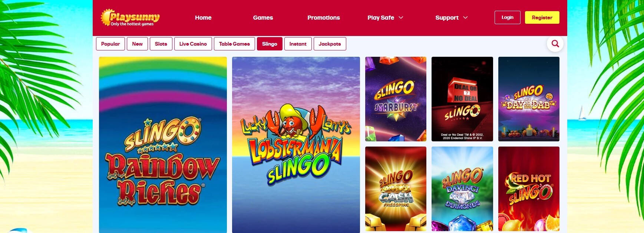644x233 pixels.
Task: Expand the Support dropdown chevron
Action: click(x=465, y=17)
